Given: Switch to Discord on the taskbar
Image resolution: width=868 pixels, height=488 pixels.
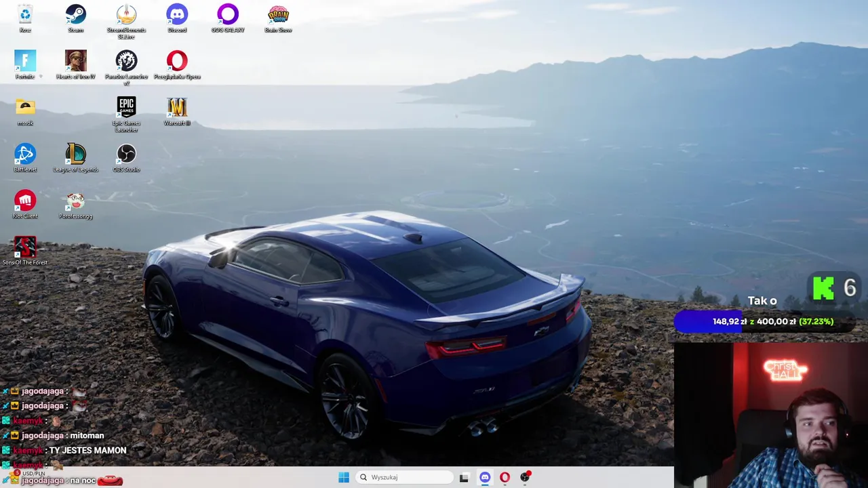Looking at the screenshot, I should tap(485, 477).
